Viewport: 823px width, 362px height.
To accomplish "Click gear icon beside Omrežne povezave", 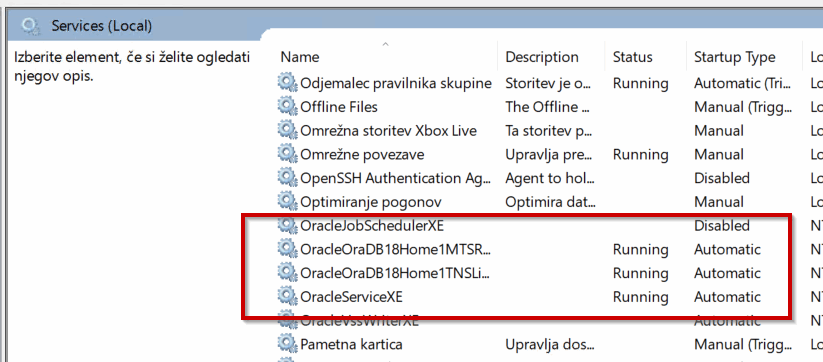I will (x=287, y=154).
